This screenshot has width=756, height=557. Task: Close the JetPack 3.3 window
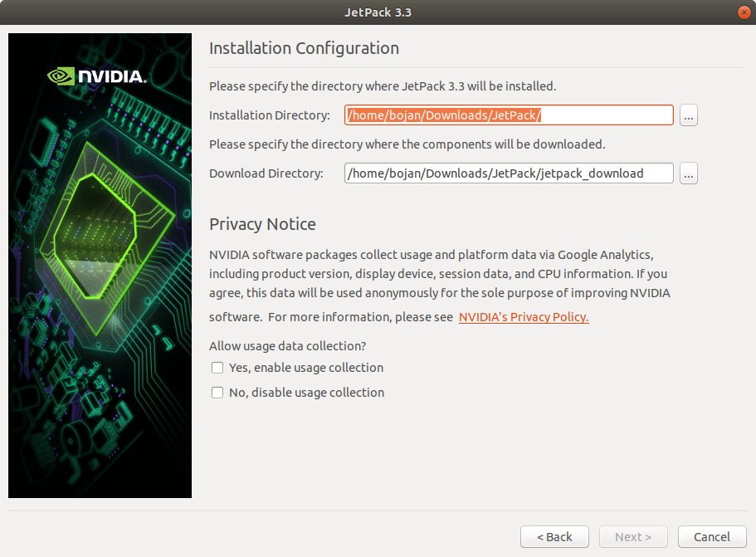tap(744, 12)
